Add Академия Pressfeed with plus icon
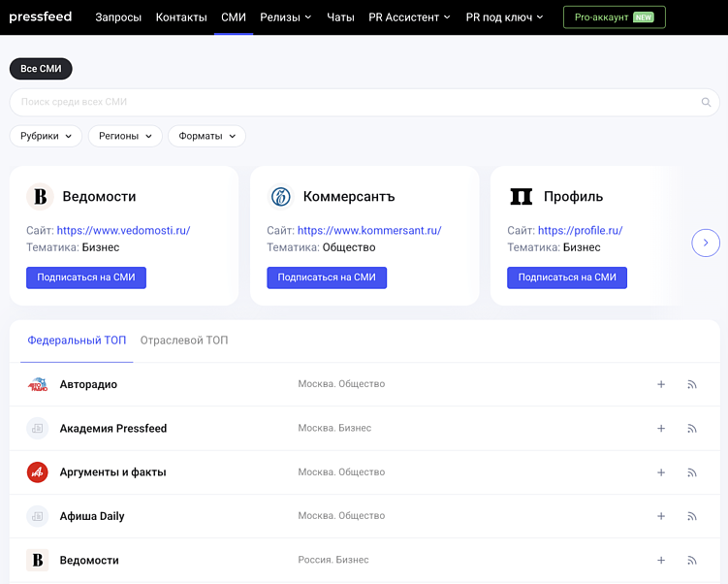Screen dimensions: 728x584 tap(661, 429)
